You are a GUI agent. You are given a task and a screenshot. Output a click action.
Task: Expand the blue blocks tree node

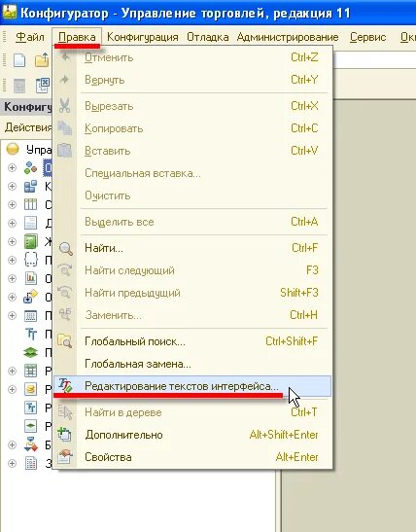coord(13,187)
